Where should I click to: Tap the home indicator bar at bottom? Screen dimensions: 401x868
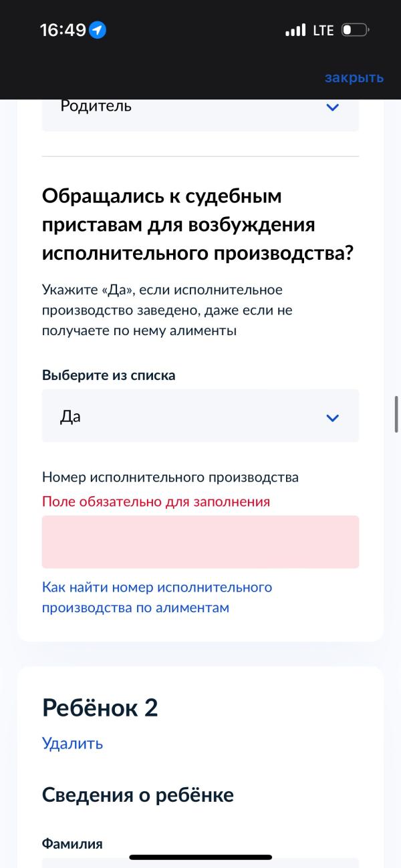point(200,857)
